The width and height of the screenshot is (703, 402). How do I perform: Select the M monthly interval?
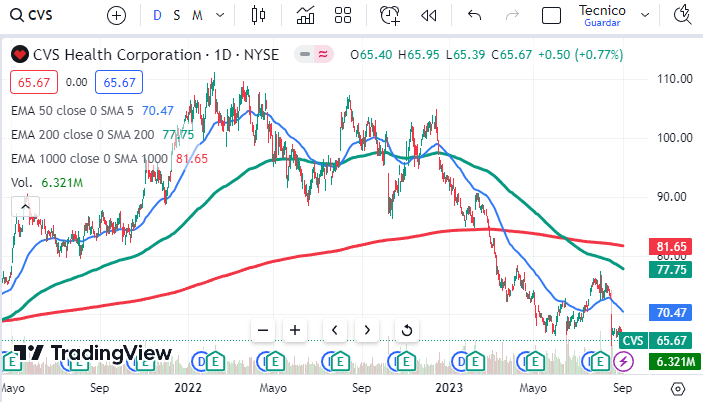coord(197,16)
